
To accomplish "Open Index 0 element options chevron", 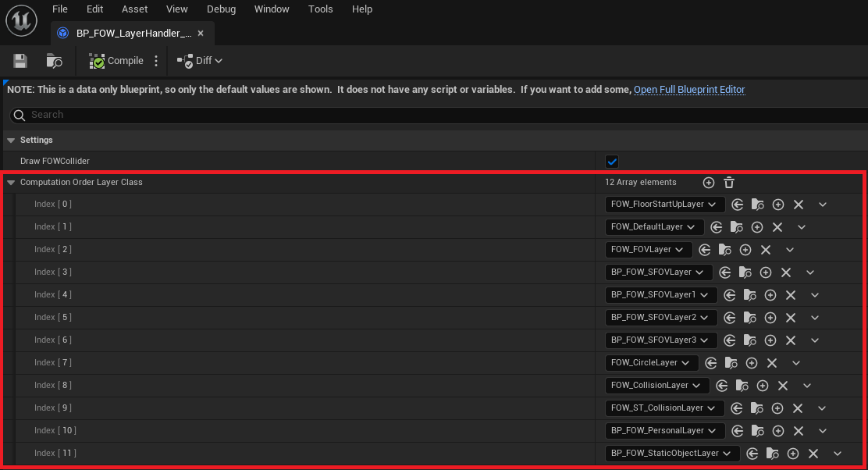I will pyautogui.click(x=823, y=205).
